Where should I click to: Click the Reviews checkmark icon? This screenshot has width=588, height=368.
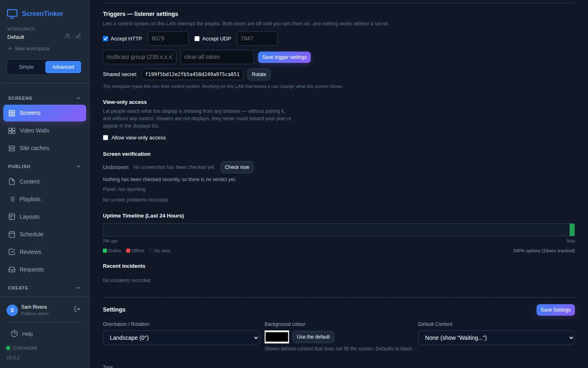[x=12, y=252]
